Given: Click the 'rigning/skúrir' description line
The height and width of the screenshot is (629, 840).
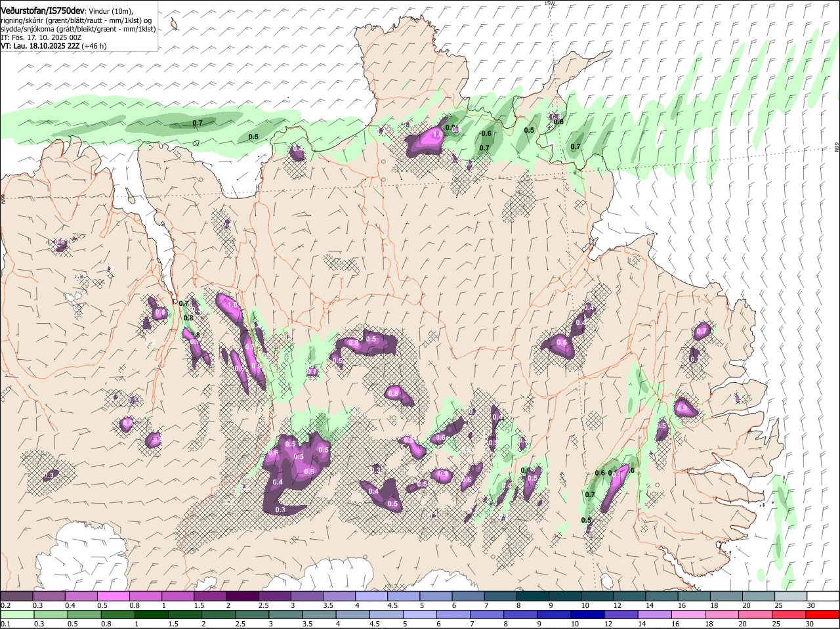Looking at the screenshot, I should [76, 20].
